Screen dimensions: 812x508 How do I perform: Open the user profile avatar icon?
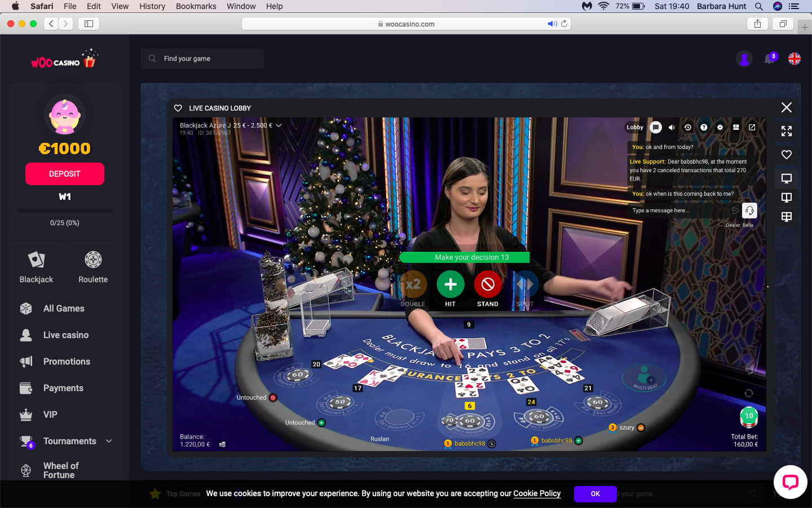(744, 59)
